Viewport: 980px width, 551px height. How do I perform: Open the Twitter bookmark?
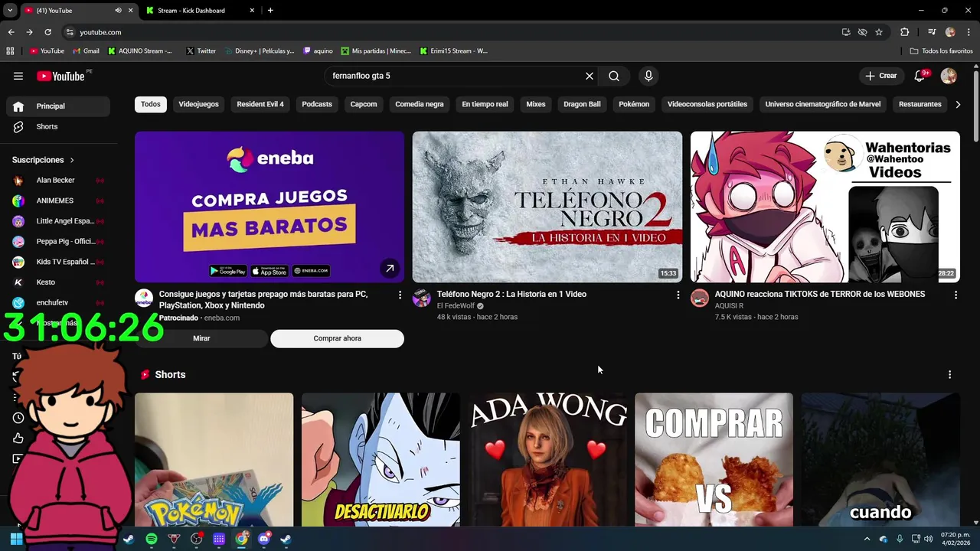click(201, 51)
